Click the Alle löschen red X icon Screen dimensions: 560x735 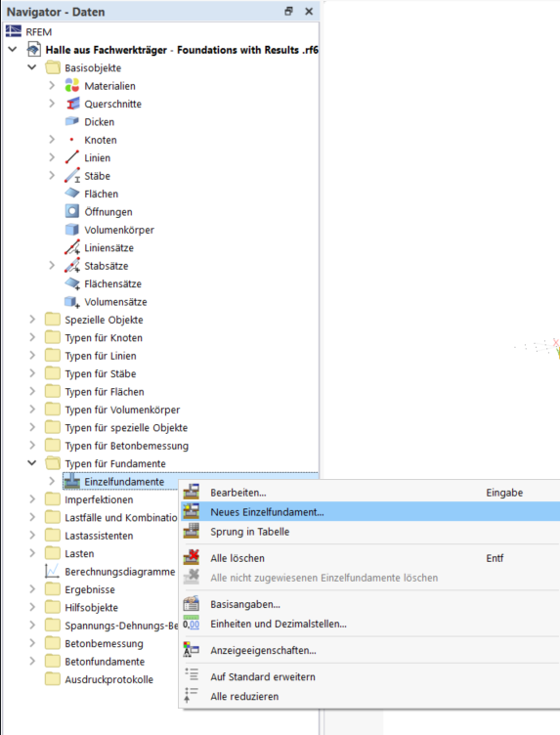pyautogui.click(x=192, y=557)
